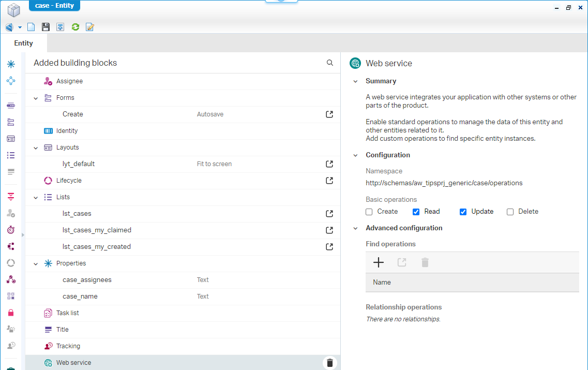This screenshot has width=588, height=370.
Task: Select the Entity tab
Action: click(23, 43)
